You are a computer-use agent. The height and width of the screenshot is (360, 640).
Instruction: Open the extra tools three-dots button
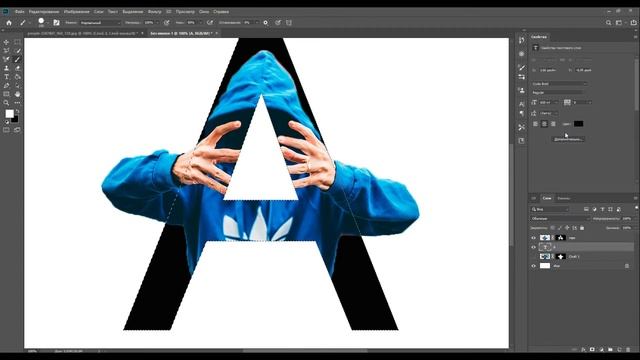(x=17, y=103)
